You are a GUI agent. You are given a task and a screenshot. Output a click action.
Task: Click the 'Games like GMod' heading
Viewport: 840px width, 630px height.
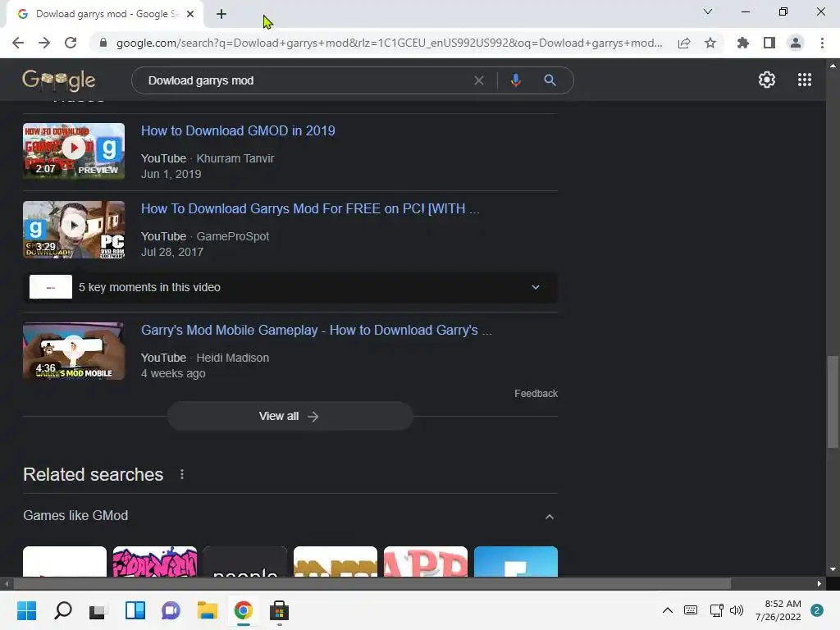click(x=75, y=515)
